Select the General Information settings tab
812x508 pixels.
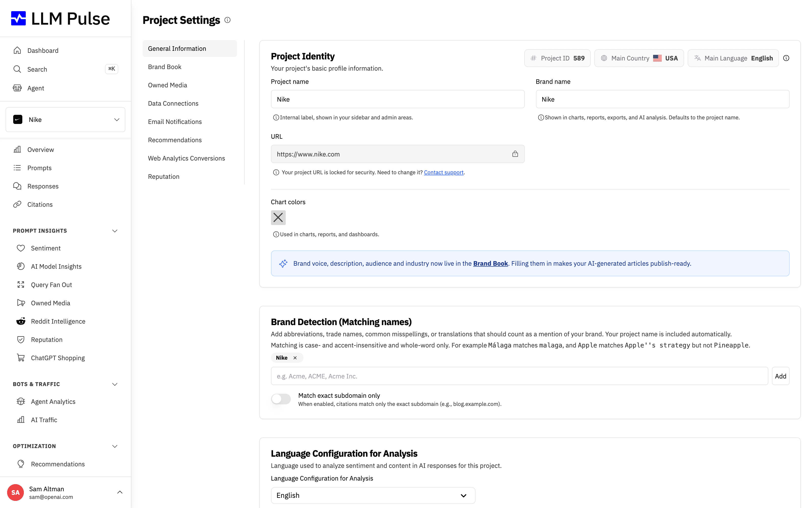(190, 48)
